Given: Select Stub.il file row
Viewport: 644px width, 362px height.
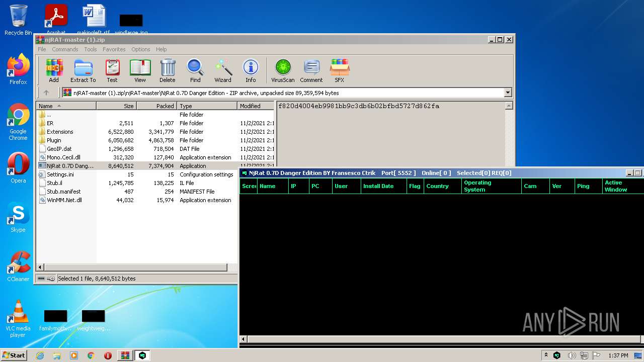Looking at the screenshot, I should (x=137, y=183).
